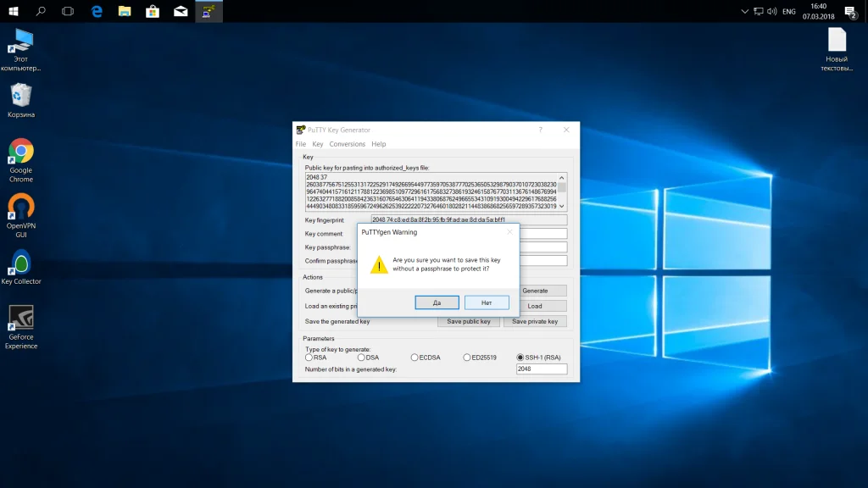Open the File menu in PuTTY Key Generator
Screen dimensions: 868x488
[x=301, y=144]
